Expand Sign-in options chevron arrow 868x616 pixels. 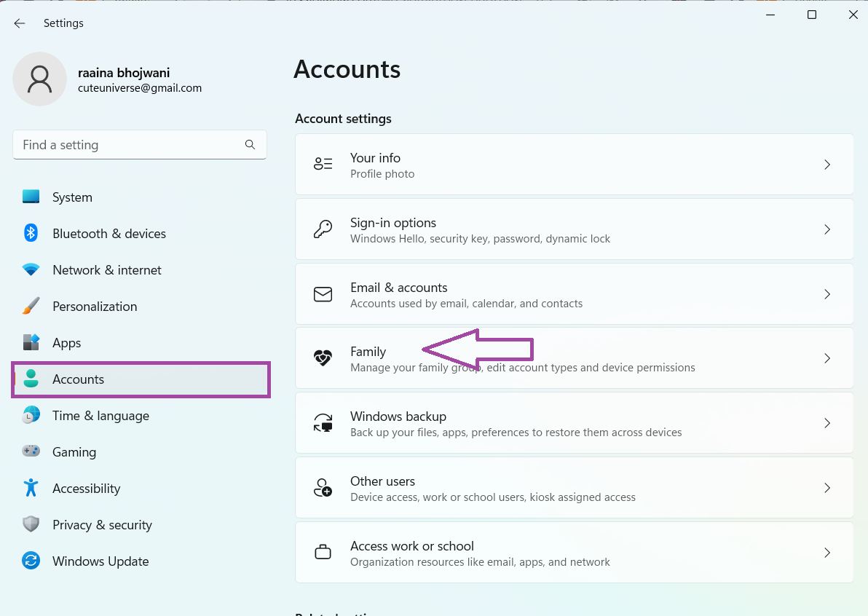coord(826,229)
